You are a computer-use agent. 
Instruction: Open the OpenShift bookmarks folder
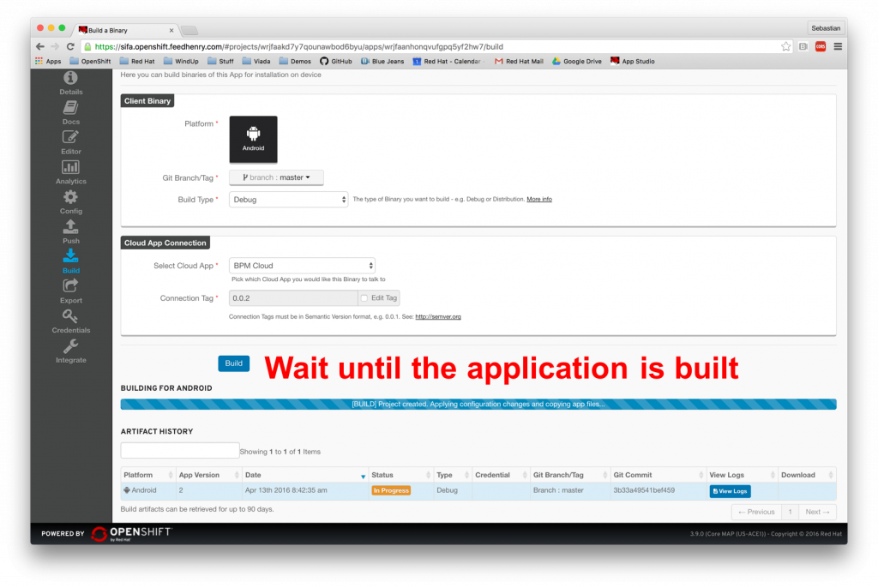tap(90, 62)
